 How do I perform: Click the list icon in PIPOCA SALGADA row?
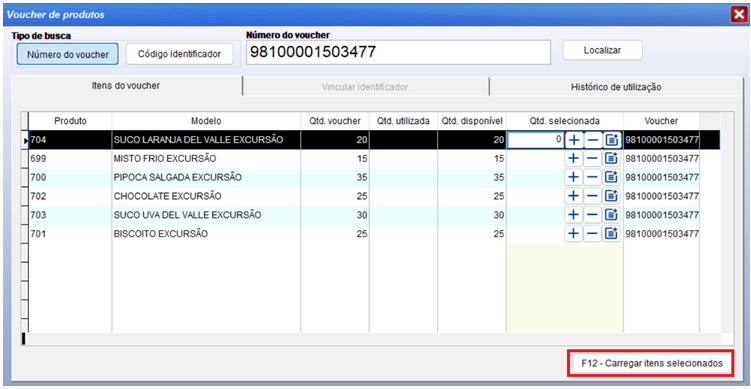tap(611, 177)
